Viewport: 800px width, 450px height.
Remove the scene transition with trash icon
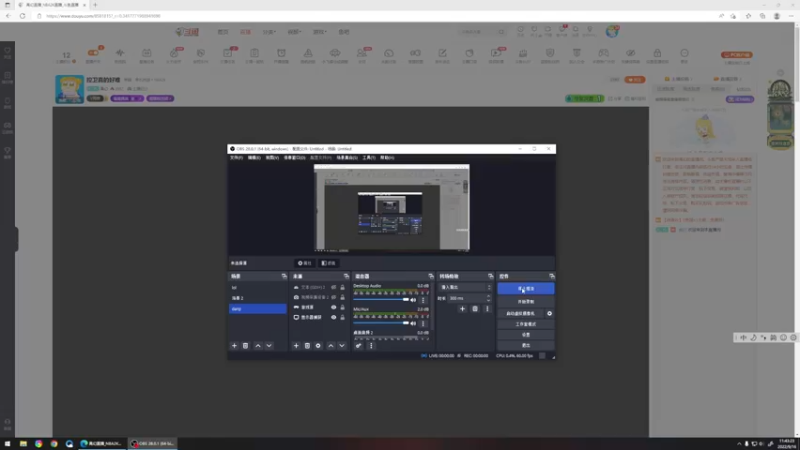coord(475,309)
